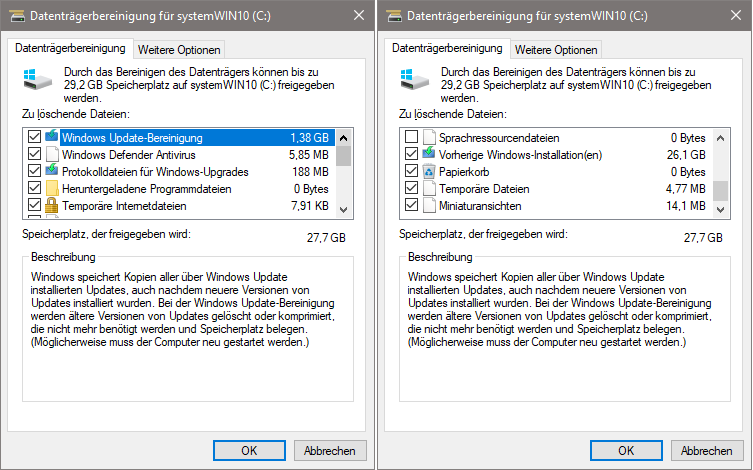Click scroll up arrow in right file list
The image size is (753, 470).
pyautogui.click(x=720, y=138)
